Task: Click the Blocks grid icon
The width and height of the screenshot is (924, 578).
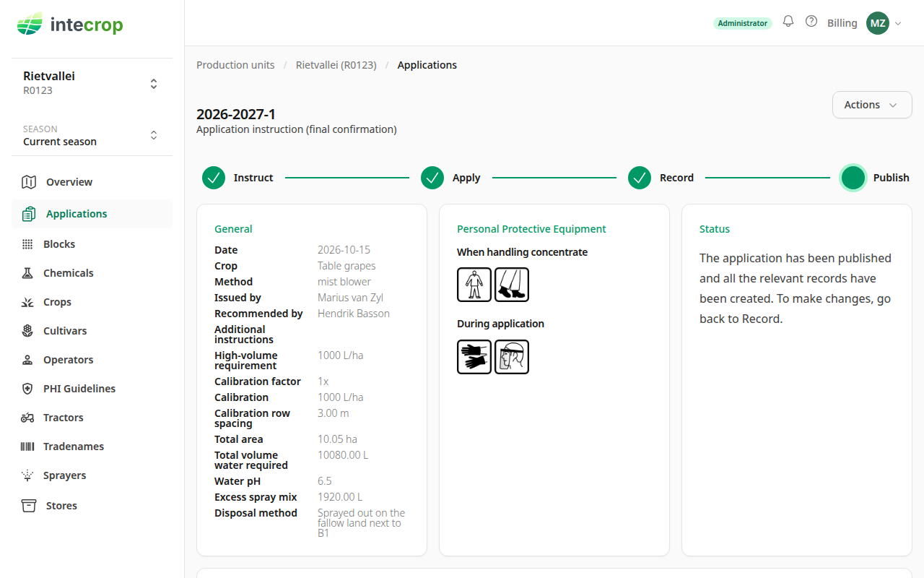Action: click(x=27, y=244)
